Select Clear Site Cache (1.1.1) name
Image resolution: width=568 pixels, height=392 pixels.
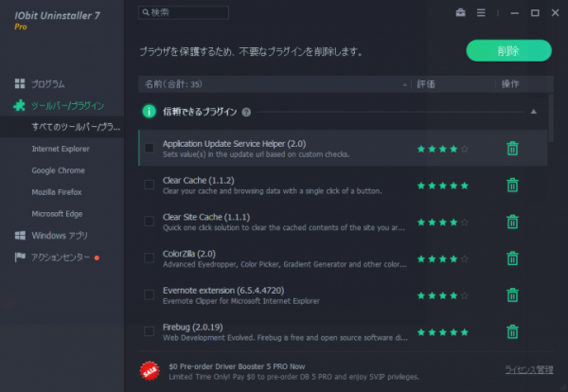click(x=206, y=217)
